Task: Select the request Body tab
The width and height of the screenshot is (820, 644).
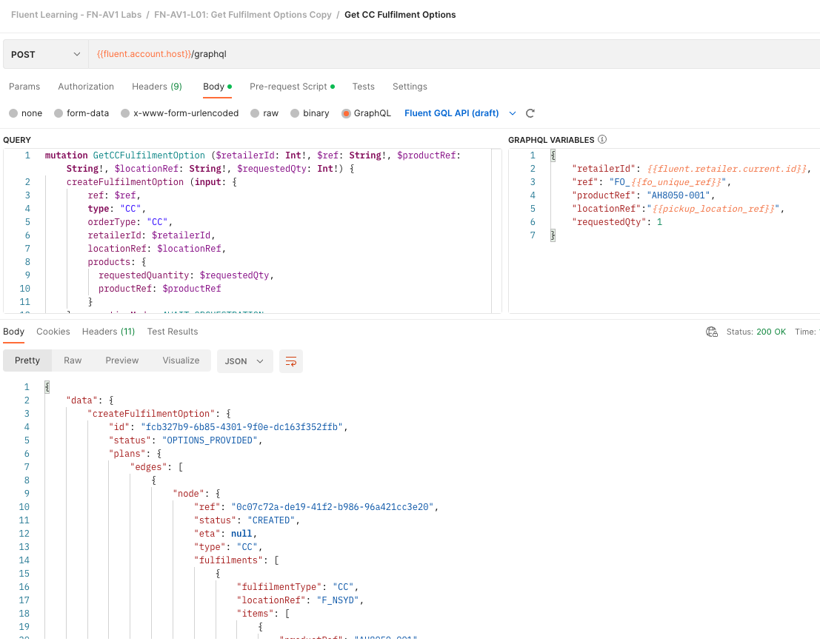Action: point(218,87)
